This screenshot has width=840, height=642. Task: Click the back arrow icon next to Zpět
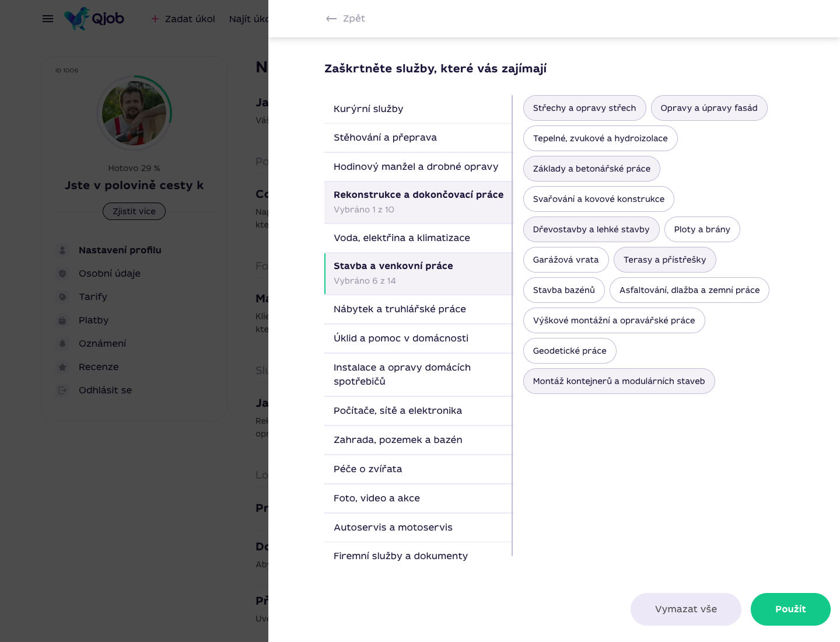pyautogui.click(x=331, y=19)
